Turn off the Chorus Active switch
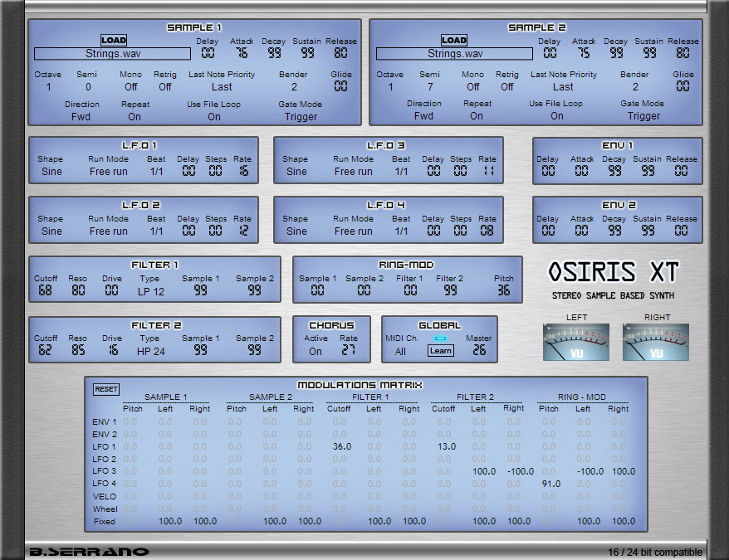This screenshot has height=560, width=729. 316,350
